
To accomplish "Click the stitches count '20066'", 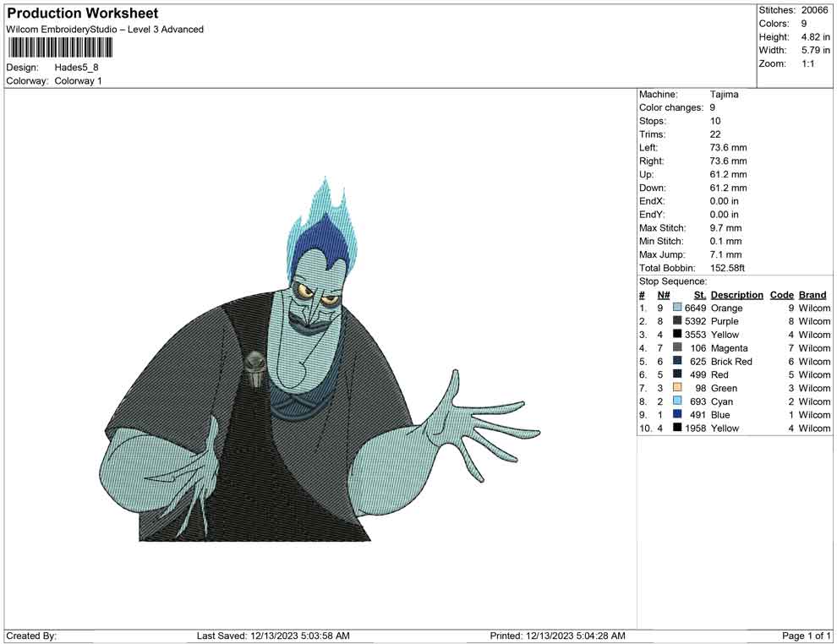I will [814, 10].
